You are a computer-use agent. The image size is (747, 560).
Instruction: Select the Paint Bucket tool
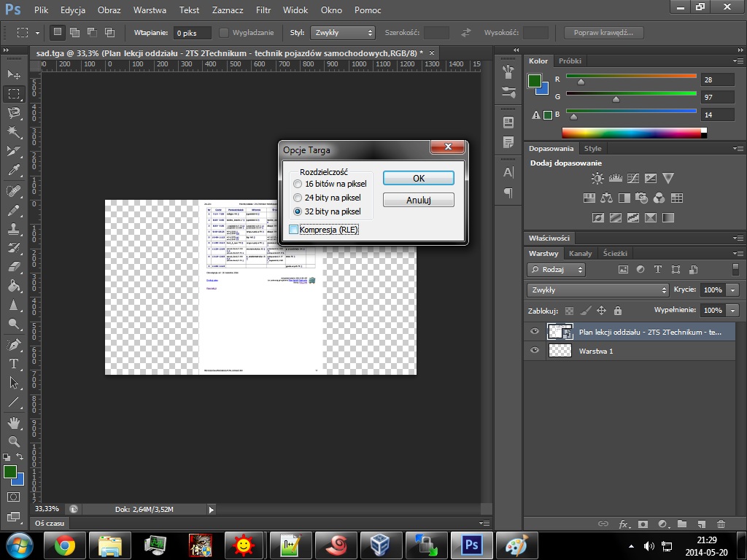pos(14,286)
